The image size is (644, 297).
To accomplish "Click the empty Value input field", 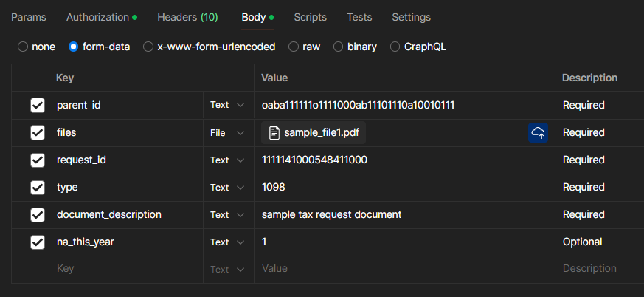I will pos(404,269).
